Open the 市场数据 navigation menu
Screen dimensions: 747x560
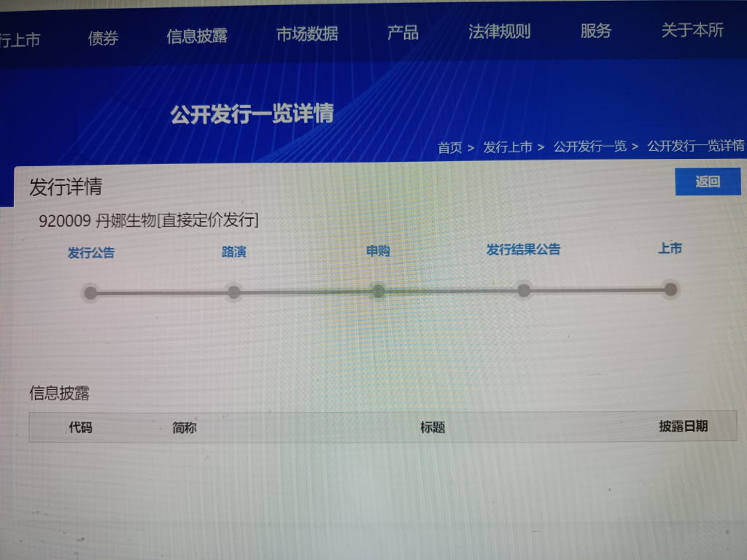[x=307, y=34]
